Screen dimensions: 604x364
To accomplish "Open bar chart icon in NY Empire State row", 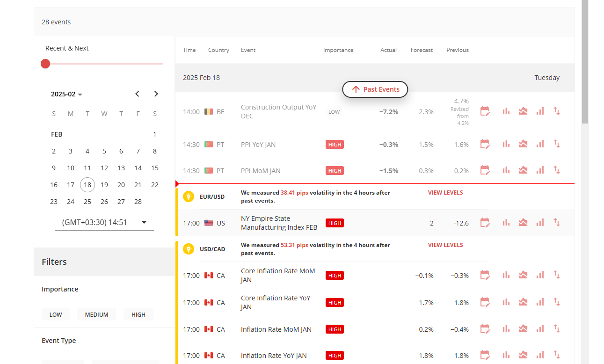I will tap(506, 223).
